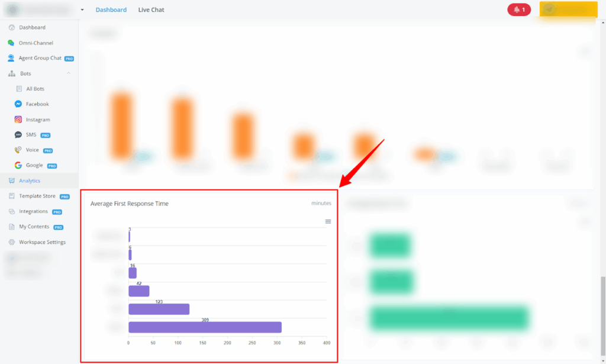Screen dimensions: 606x364
Task: Open the response time chart hamburger menu
Action: click(x=328, y=221)
